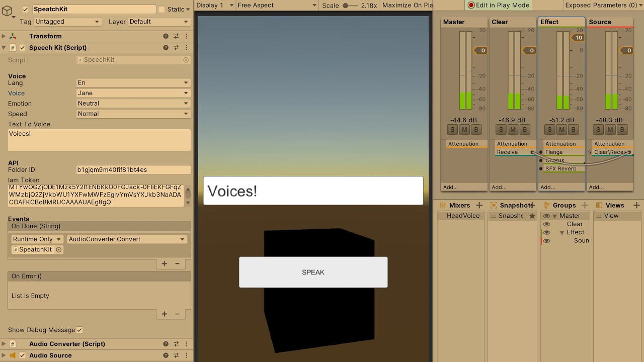Open more options for Audio Converter script
644x362 pixels.
187,344
